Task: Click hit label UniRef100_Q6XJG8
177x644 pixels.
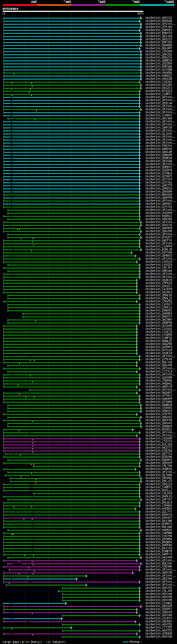Action: pyautogui.click(x=159, y=36)
